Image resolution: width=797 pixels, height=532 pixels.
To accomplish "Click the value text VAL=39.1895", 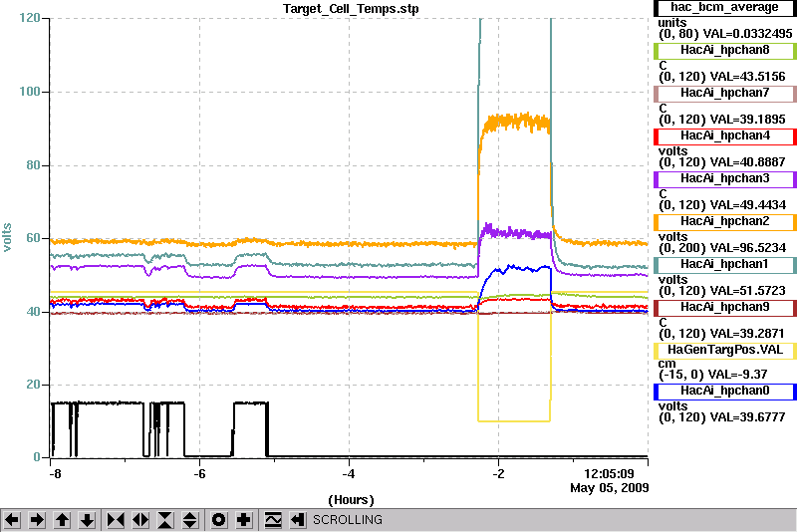I will point(748,120).
